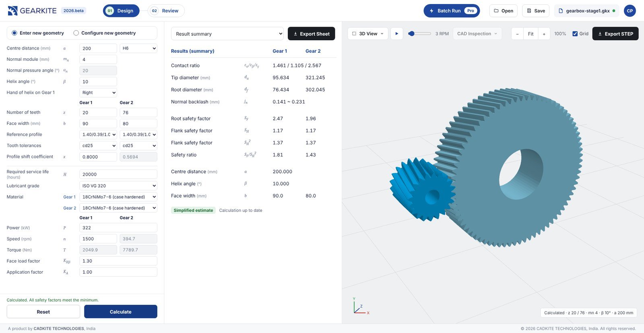The height and width of the screenshot is (333, 644).
Task: Click the Fit view button
Action: (x=530, y=34)
